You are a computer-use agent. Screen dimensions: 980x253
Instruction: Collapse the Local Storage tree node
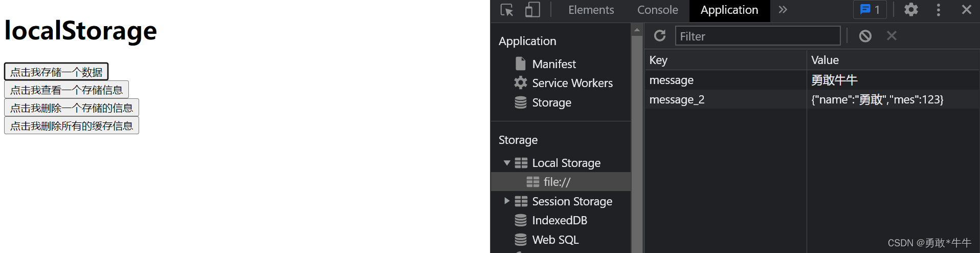pos(507,163)
